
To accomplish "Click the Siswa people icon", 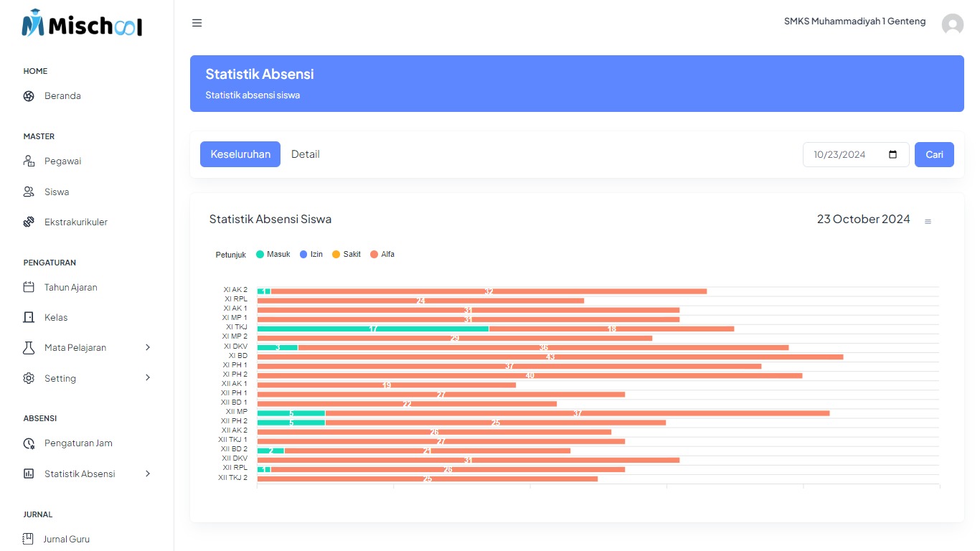I will pos(29,192).
